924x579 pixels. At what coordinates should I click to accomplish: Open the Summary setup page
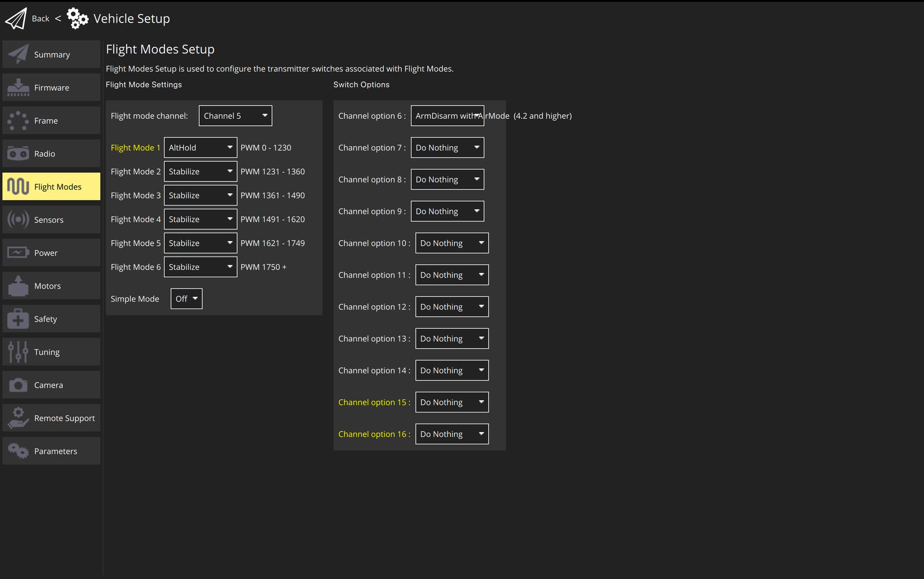coord(51,54)
